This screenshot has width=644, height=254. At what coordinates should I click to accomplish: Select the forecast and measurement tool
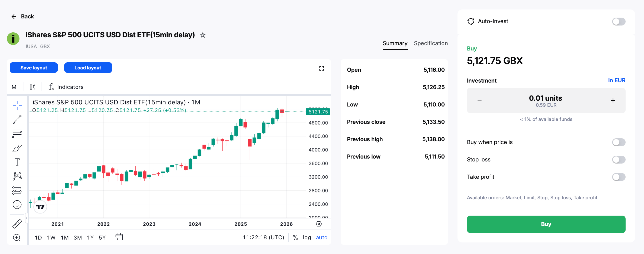[17, 190]
